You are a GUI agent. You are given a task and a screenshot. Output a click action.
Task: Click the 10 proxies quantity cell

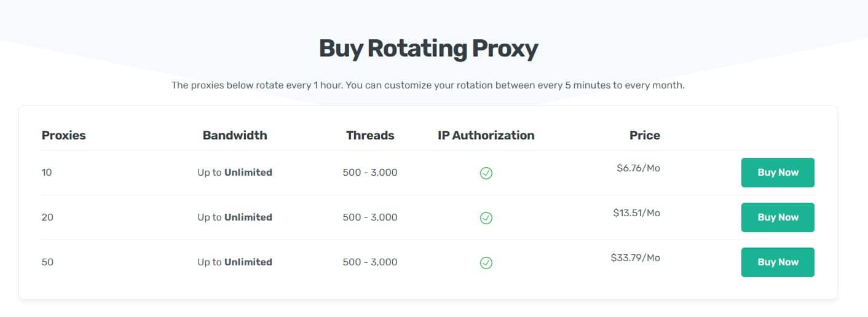tap(47, 173)
